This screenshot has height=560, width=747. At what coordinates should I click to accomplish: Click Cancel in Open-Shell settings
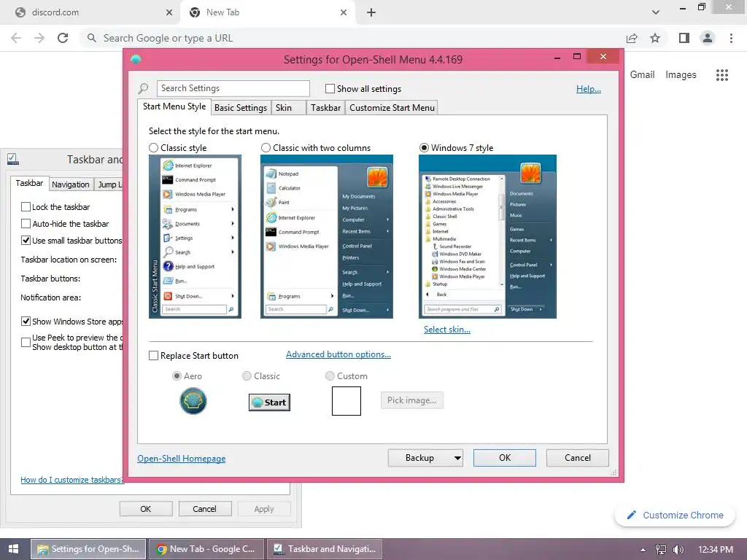pyautogui.click(x=578, y=458)
